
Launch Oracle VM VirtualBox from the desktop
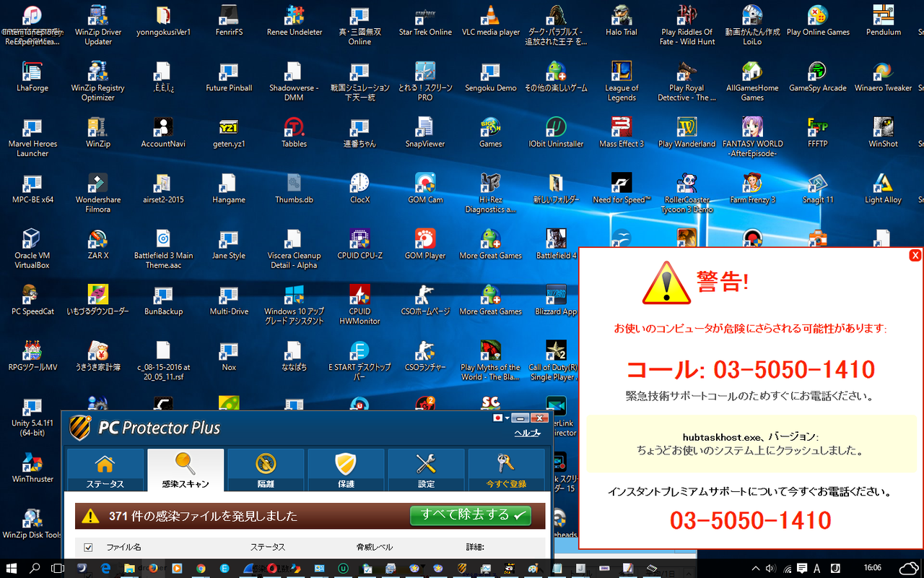[x=32, y=249]
